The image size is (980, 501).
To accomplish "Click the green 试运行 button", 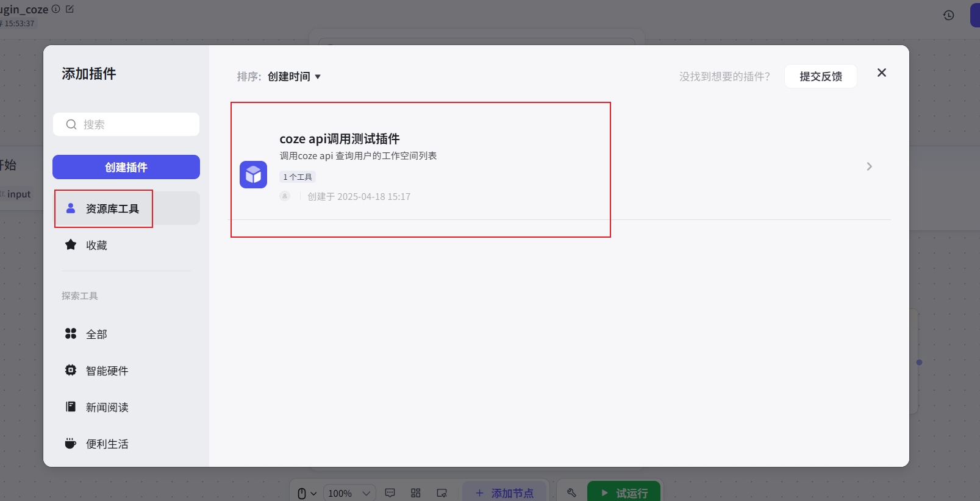I will tap(624, 492).
